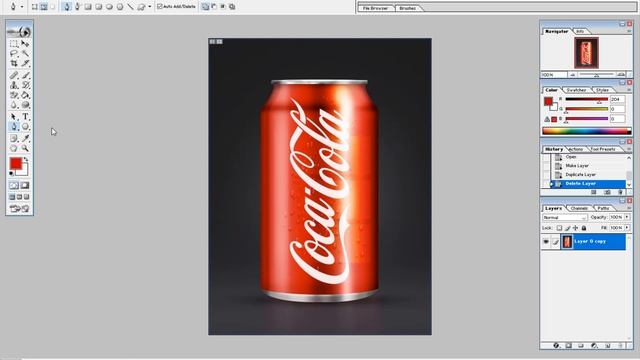The width and height of the screenshot is (640, 360).
Task: Switch to Quick Mask mode
Action: [25, 185]
